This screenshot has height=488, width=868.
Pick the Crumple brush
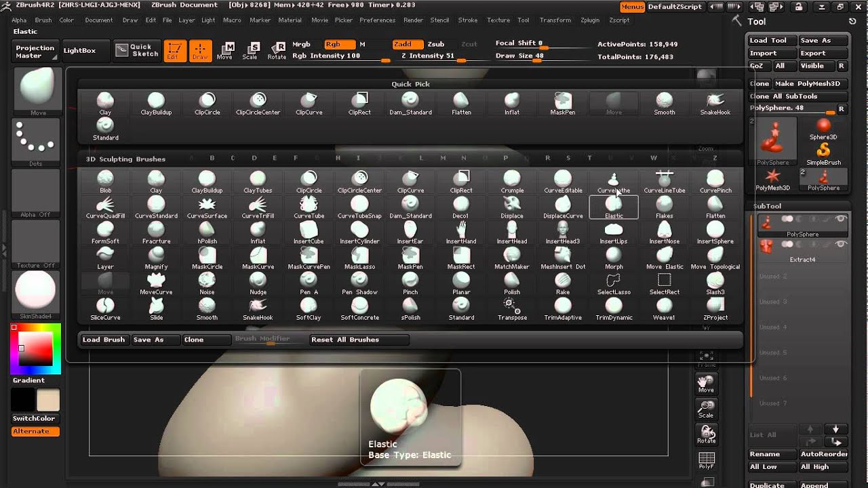click(x=512, y=182)
